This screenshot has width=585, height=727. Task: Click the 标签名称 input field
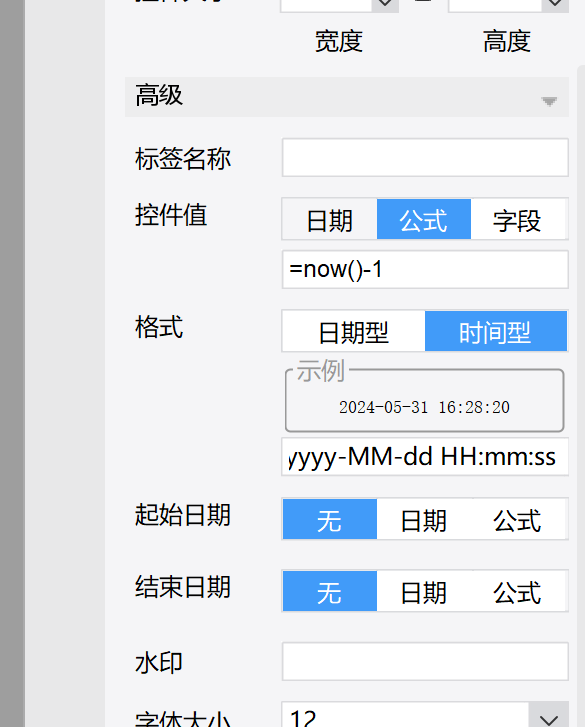pos(425,157)
